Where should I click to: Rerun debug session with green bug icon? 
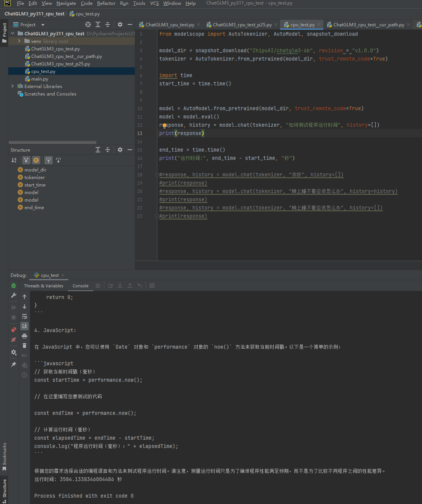tap(14, 286)
